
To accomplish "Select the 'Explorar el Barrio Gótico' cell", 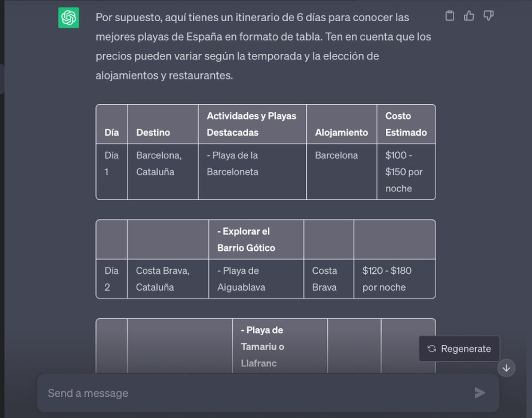I will [x=246, y=240].
